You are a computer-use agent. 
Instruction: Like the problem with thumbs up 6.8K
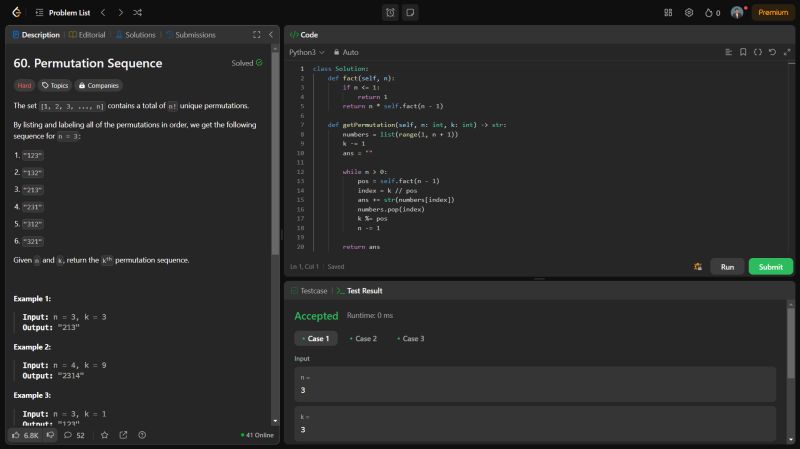coord(25,435)
